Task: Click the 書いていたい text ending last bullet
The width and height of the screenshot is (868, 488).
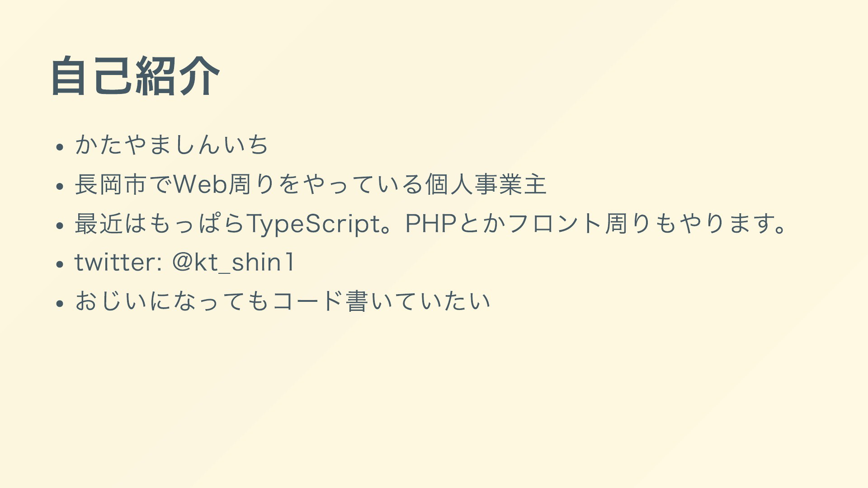Action: [418, 301]
